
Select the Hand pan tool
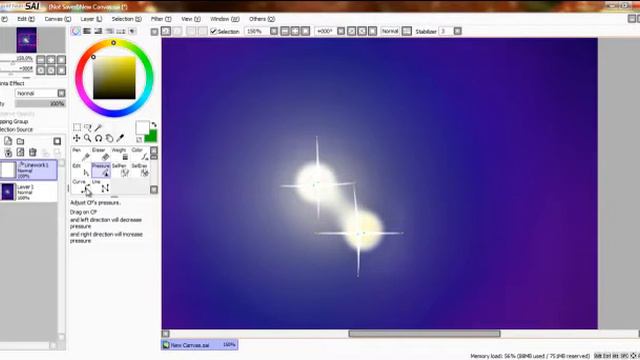(109, 138)
